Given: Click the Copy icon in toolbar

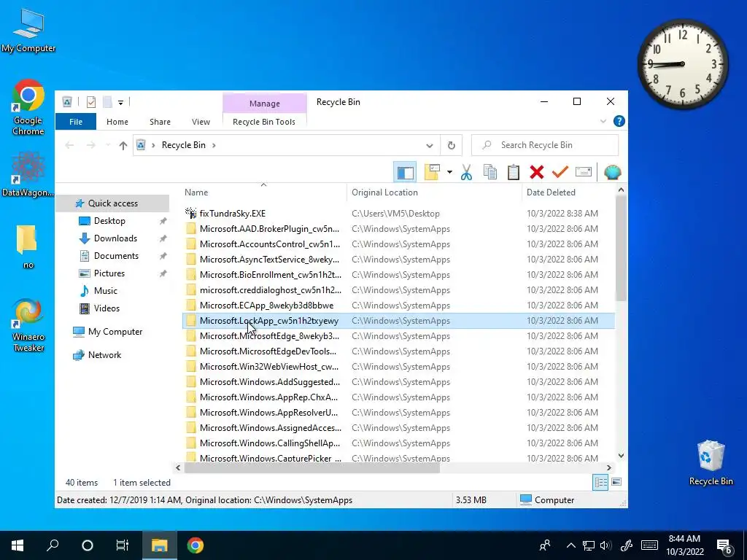Looking at the screenshot, I should coord(489,172).
